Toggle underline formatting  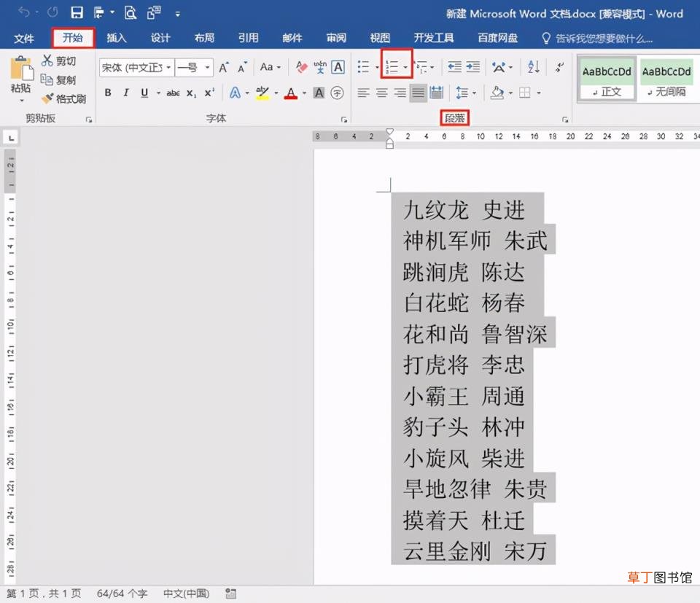coord(144,93)
